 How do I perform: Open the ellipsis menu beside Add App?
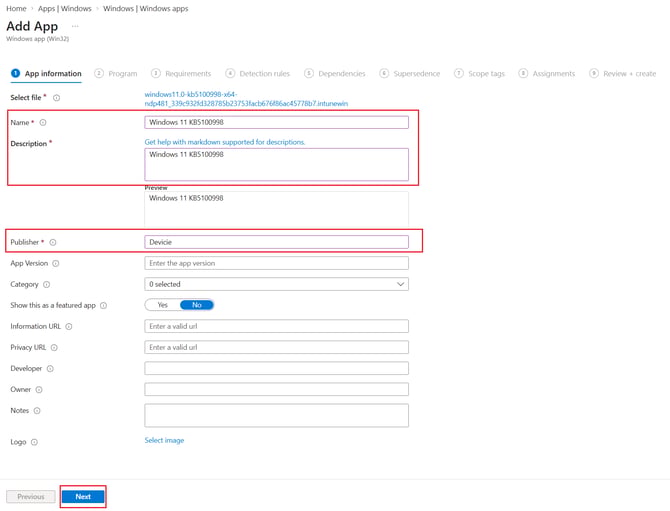click(75, 26)
